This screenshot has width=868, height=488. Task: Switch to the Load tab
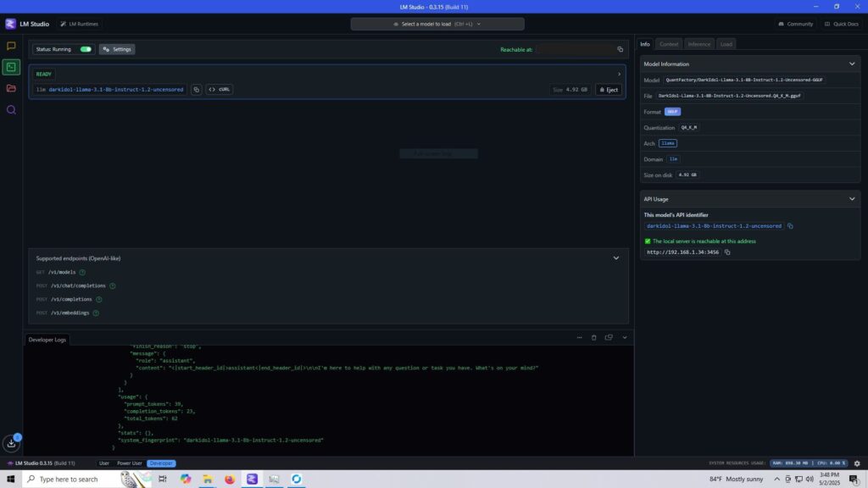(x=726, y=44)
